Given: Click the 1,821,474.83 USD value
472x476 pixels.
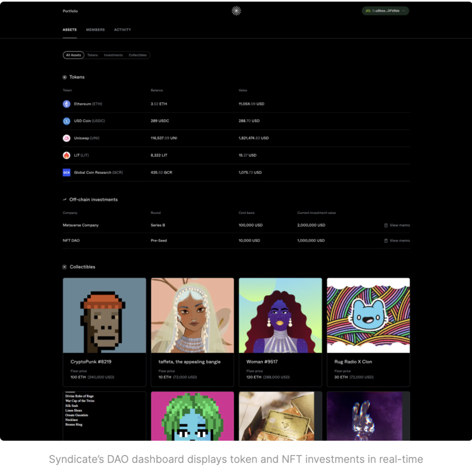Looking at the screenshot, I should click(254, 138).
